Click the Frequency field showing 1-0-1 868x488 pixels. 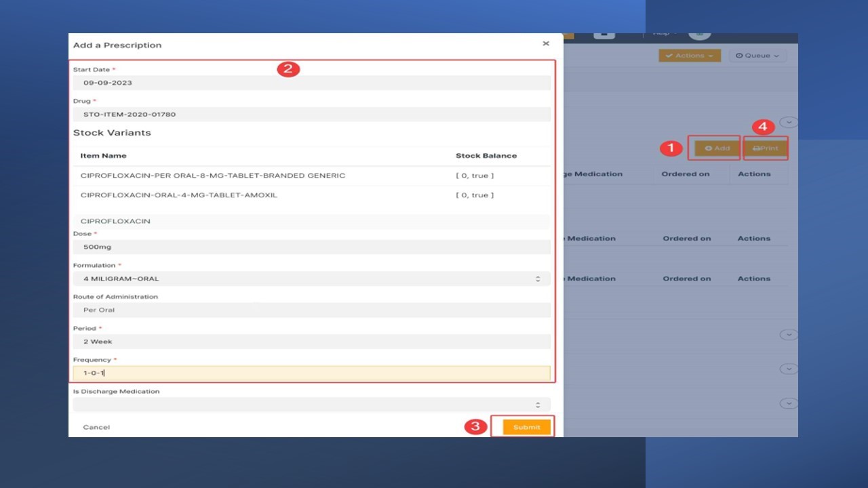[312, 373]
